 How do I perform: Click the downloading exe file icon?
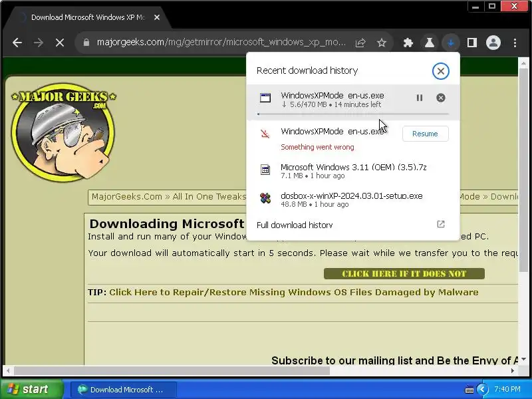(265, 98)
